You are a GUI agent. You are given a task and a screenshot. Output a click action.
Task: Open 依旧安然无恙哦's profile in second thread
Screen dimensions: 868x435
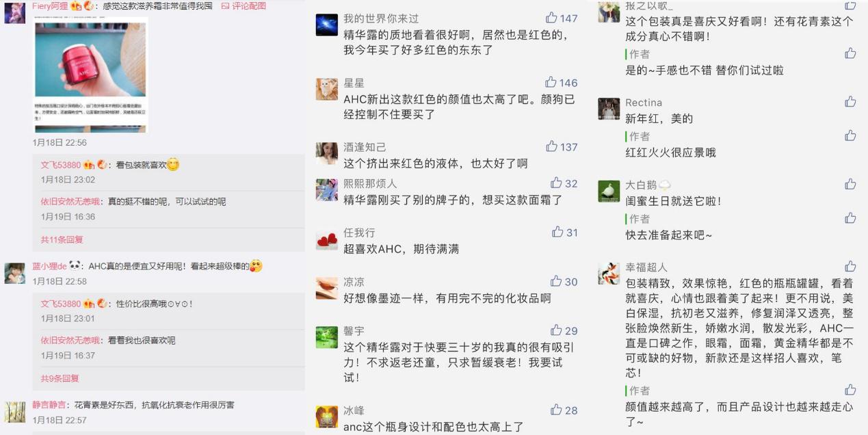[x=70, y=340]
